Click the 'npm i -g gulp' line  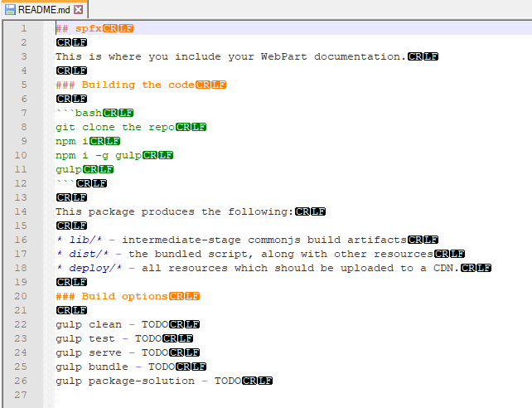point(99,155)
